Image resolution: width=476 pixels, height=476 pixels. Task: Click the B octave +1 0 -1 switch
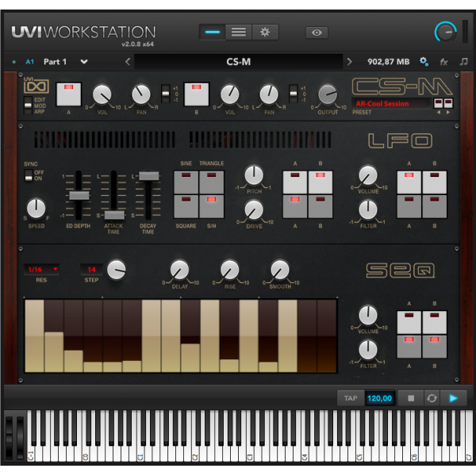click(x=294, y=94)
